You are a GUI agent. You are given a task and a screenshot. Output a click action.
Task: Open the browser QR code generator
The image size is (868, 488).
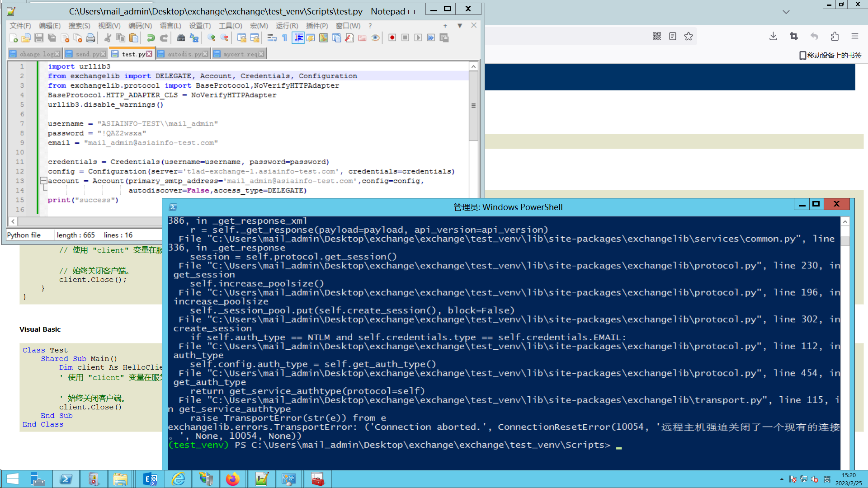657,36
